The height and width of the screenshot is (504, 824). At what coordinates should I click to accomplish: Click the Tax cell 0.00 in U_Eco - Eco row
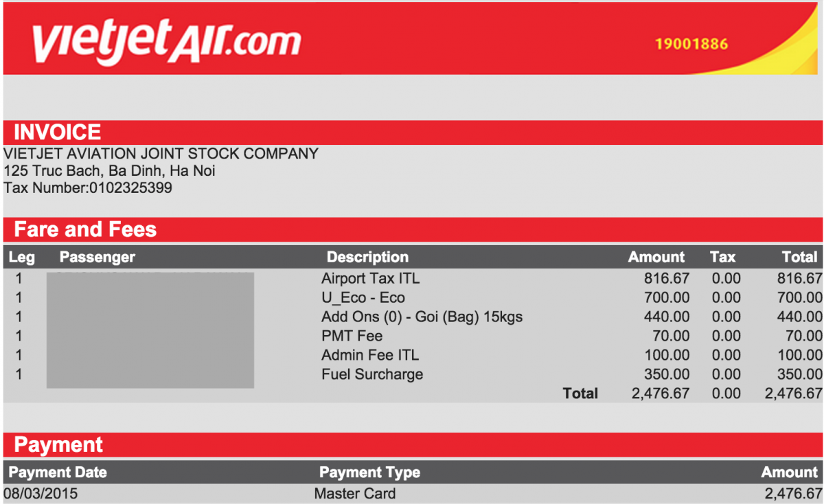(726, 298)
